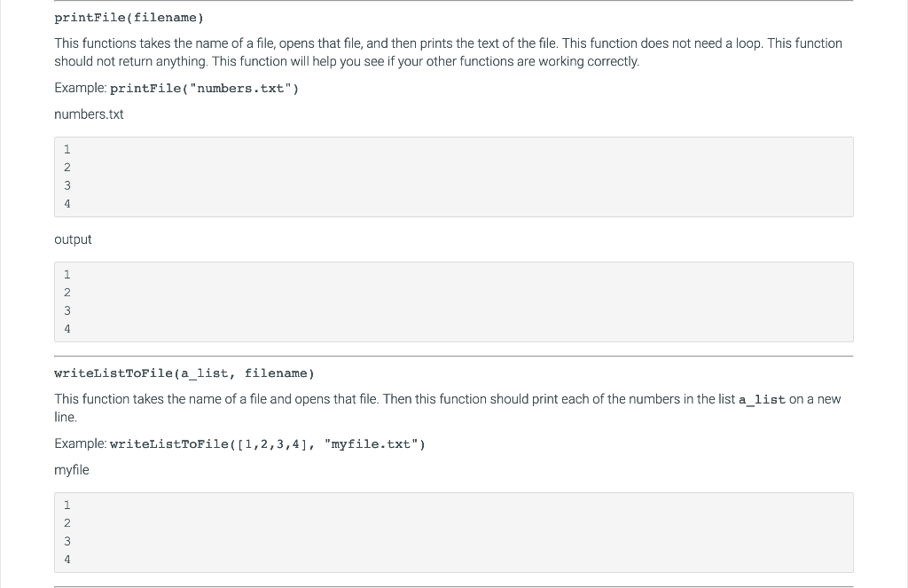The image size is (908, 588).
Task: Click the printFile(filename) heading
Action: pyautogui.click(x=129, y=18)
